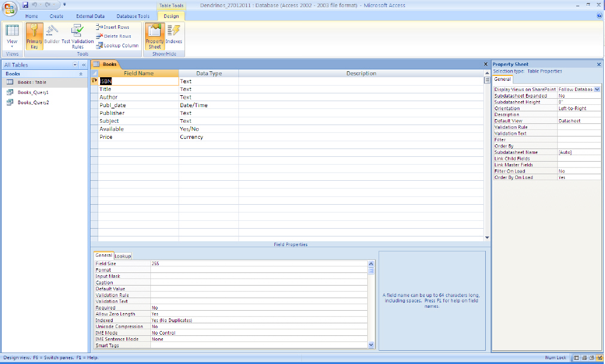Click the Caption property field

point(259,283)
